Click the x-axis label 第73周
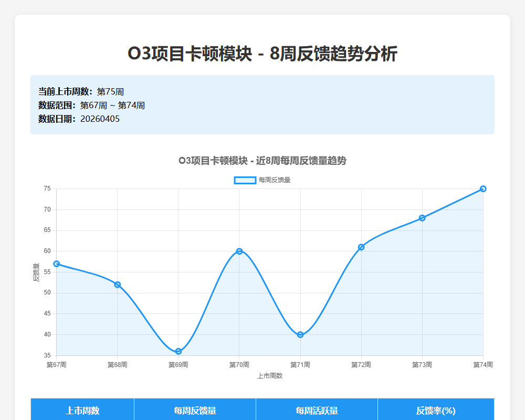The width and height of the screenshot is (525, 420). [422, 365]
